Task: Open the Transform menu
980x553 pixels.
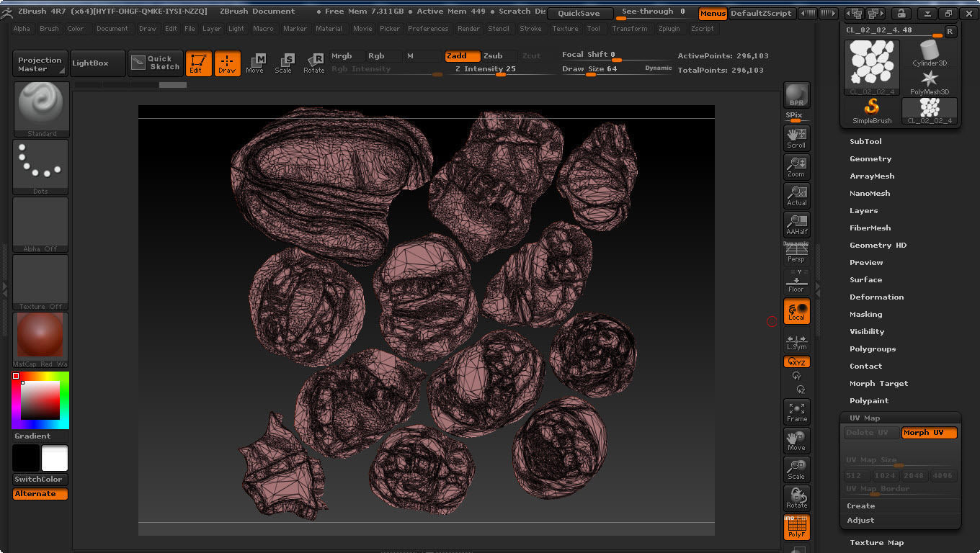Action: [630, 29]
